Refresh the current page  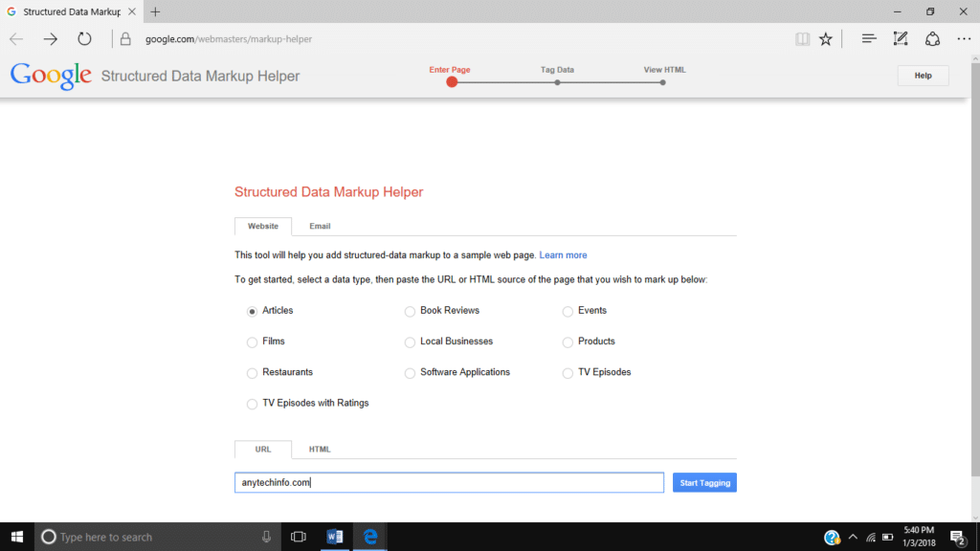pyautogui.click(x=84, y=38)
